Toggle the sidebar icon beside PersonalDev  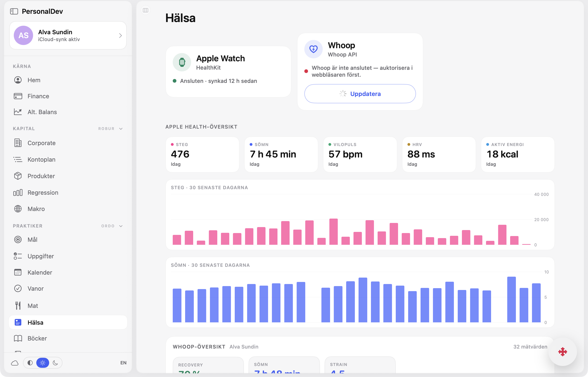pos(14,11)
